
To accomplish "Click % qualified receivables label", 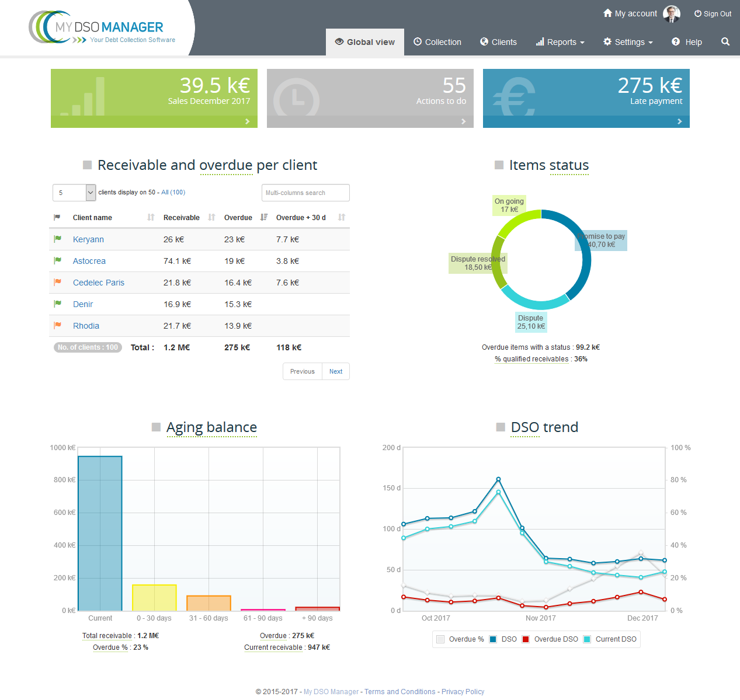I will click(x=531, y=359).
